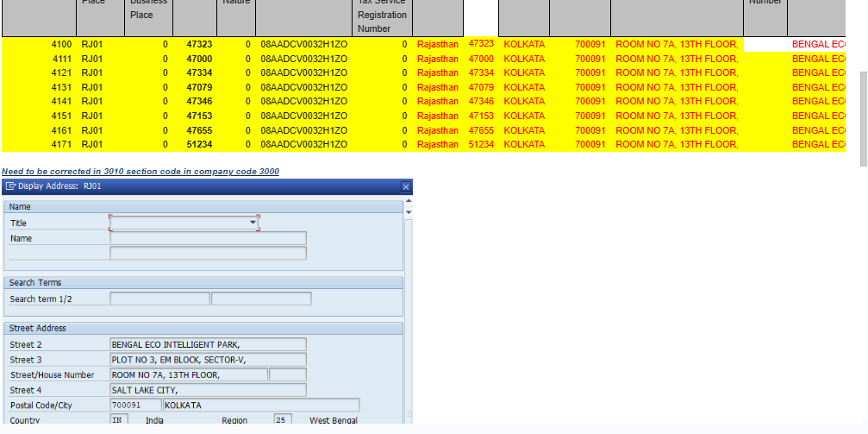Click the Street/House Number field with Room No 7A

[x=189, y=374]
